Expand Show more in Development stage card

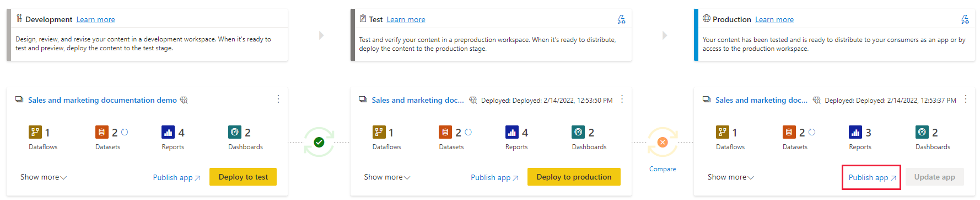tap(44, 177)
